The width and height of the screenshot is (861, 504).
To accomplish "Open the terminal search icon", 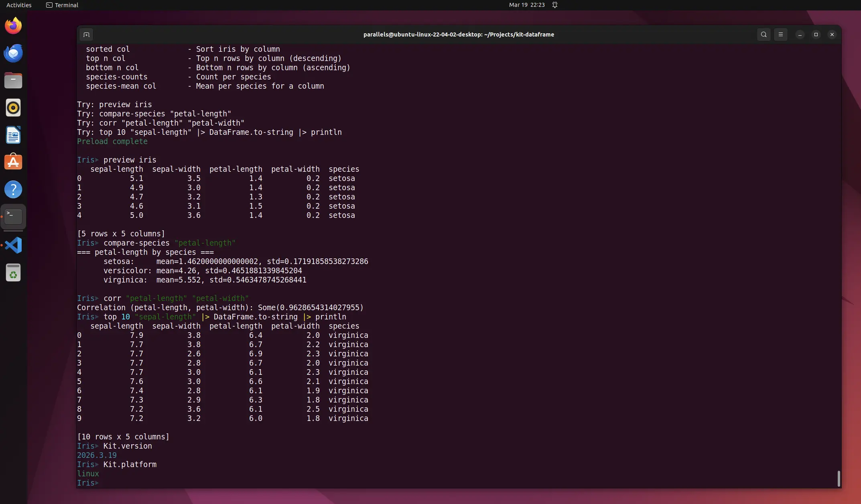I will pyautogui.click(x=764, y=35).
